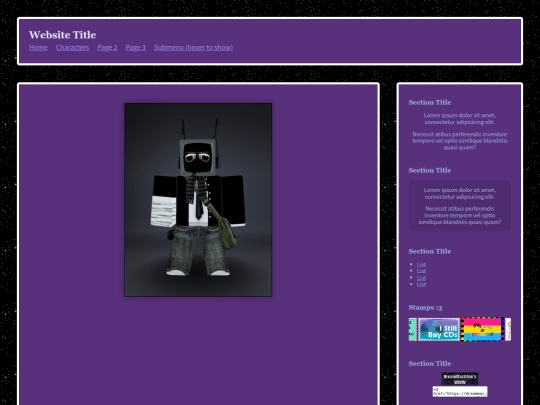The width and height of the screenshot is (540, 405).
Task: Open the Page 3 link
Action: 135,48
